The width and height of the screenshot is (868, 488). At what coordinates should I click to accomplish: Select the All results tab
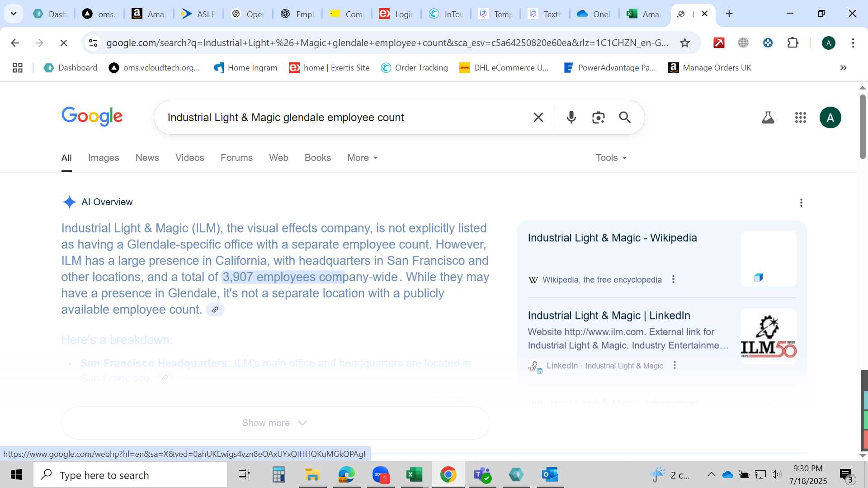tap(66, 158)
